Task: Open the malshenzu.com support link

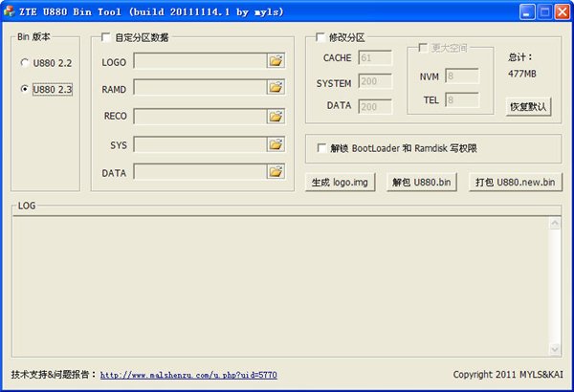Action: tap(188, 375)
